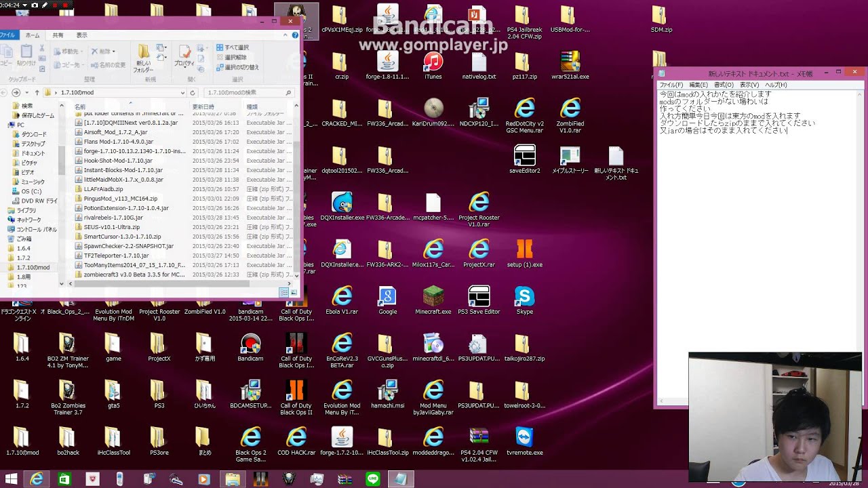Open Notepad 表示(V) menu
This screenshot has width=868, height=488.
click(749, 85)
